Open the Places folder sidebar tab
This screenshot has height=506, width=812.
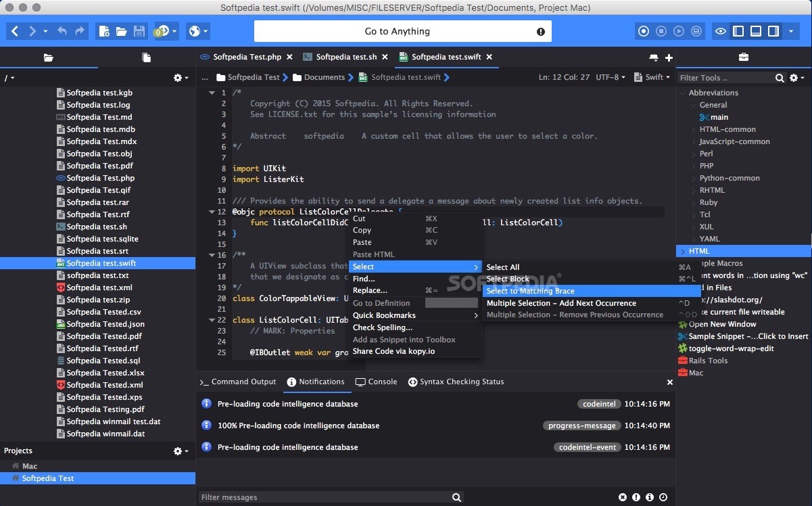point(48,57)
